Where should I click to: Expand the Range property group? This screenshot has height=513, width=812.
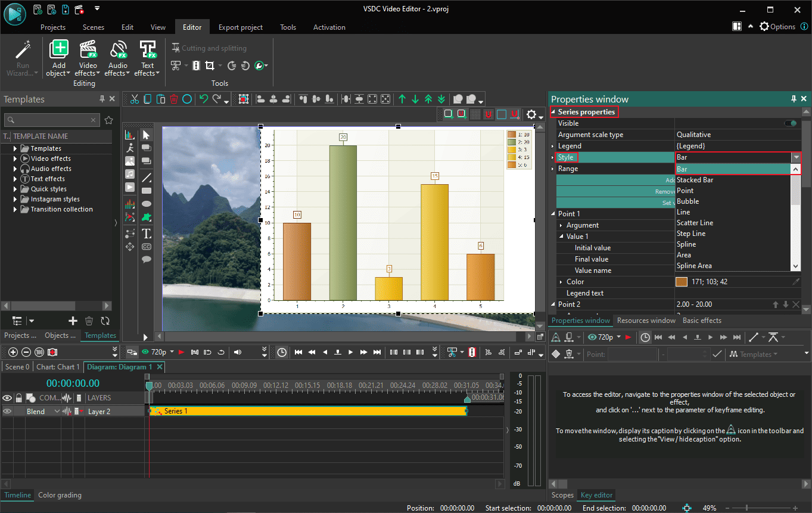(x=552, y=169)
